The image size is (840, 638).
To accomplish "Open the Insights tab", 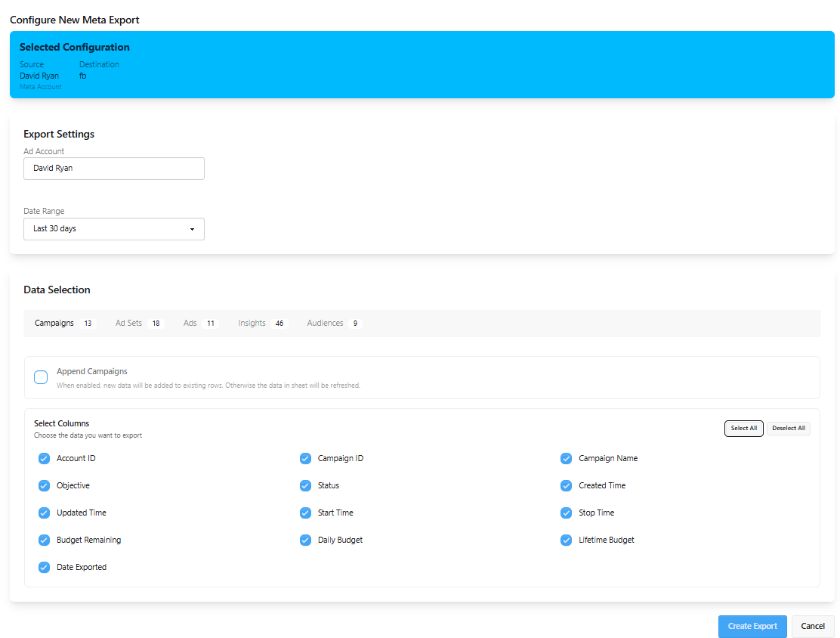I will (252, 323).
